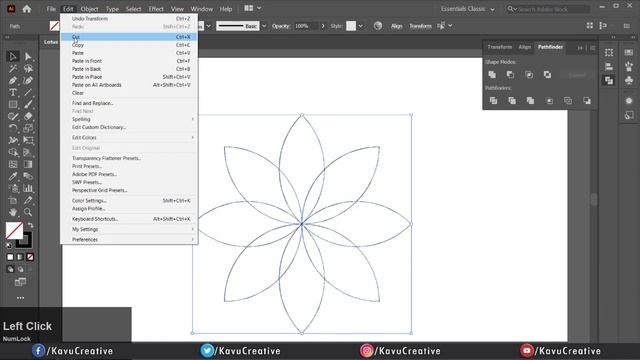Swap fill and stroke arrows

coord(31,225)
